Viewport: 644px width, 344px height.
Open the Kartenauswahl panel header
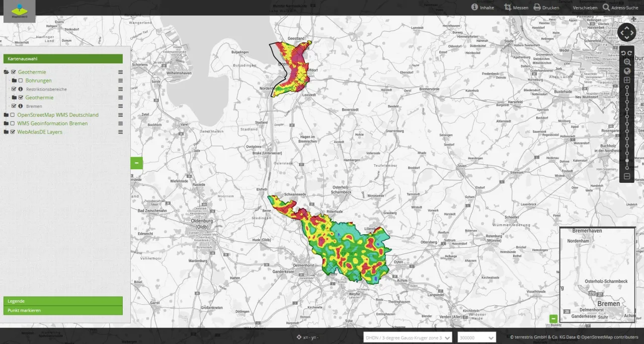[63, 59]
